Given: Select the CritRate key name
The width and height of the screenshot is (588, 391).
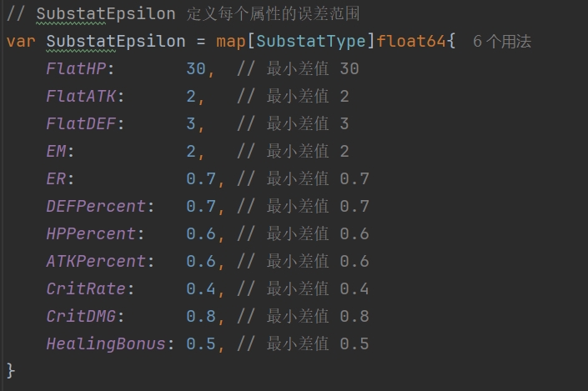Looking at the screenshot, I should click(86, 289).
